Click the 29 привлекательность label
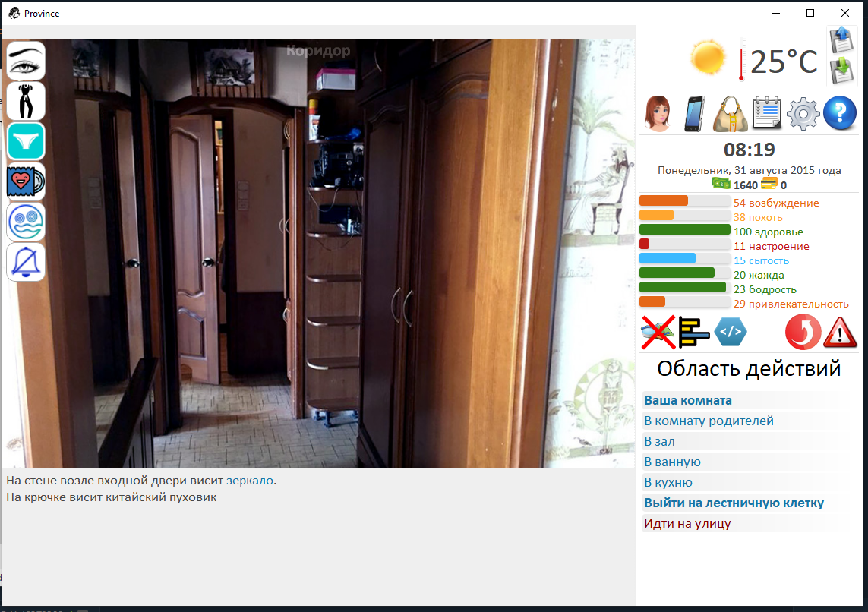 point(791,304)
